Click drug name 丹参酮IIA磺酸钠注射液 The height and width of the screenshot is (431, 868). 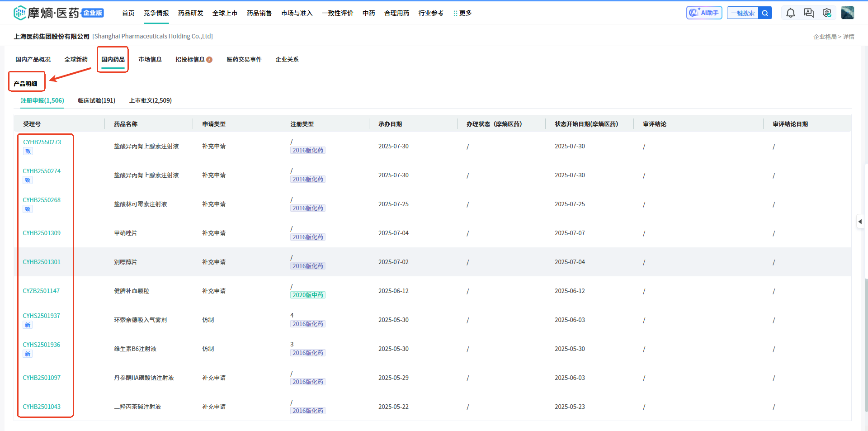point(144,378)
